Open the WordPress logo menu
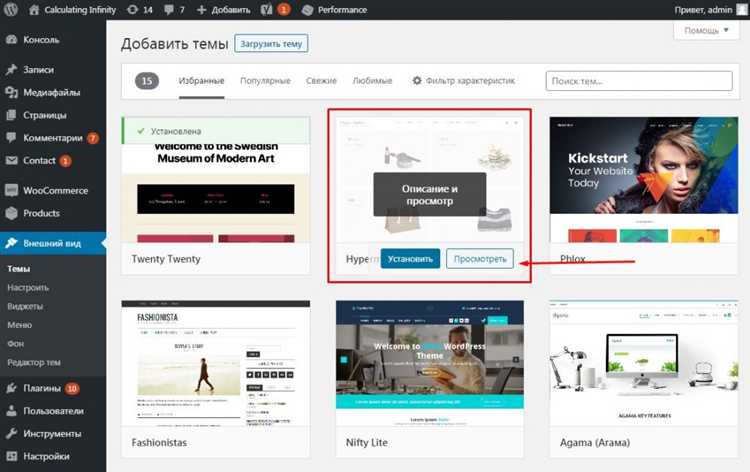 click(11, 10)
